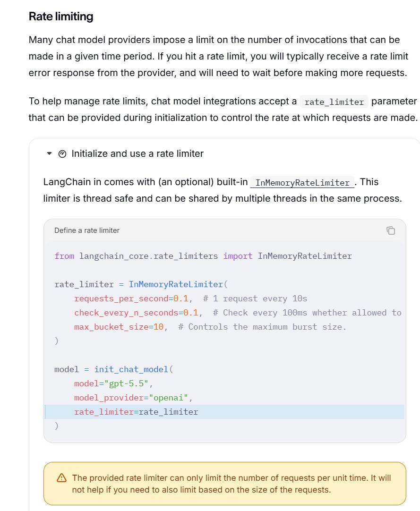Click the Define a rate limiter label

(x=87, y=230)
